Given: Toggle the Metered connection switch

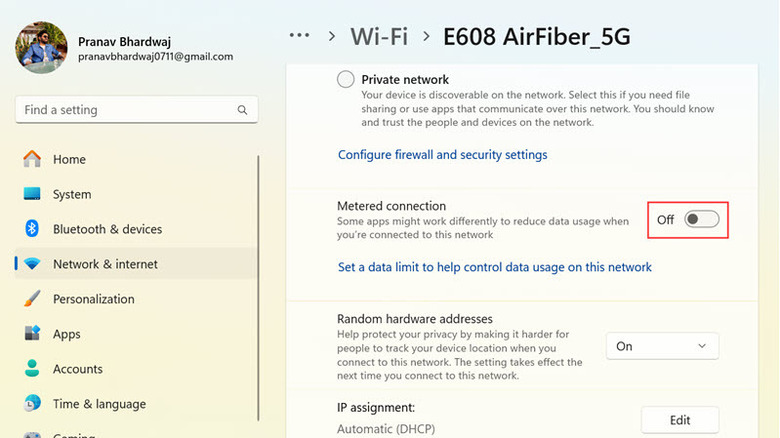Looking at the screenshot, I should point(701,219).
